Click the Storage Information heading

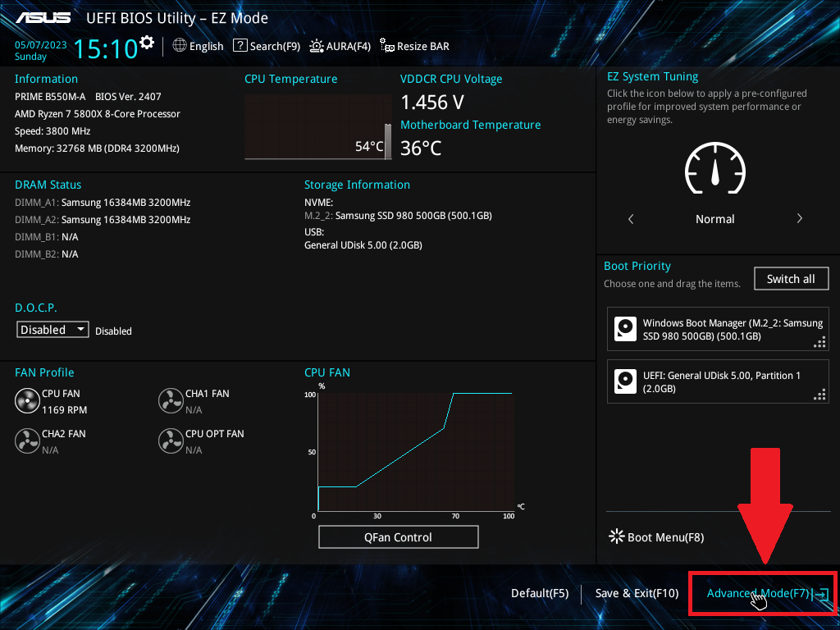click(358, 185)
